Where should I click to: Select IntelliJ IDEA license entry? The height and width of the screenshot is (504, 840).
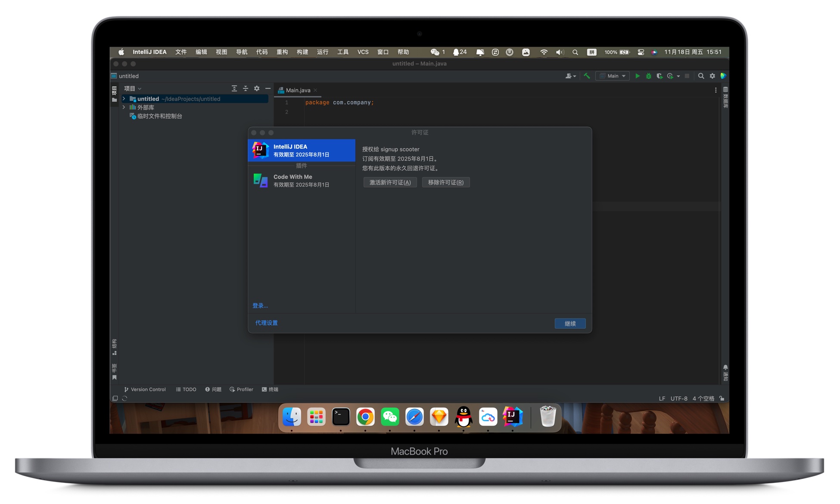302,150
